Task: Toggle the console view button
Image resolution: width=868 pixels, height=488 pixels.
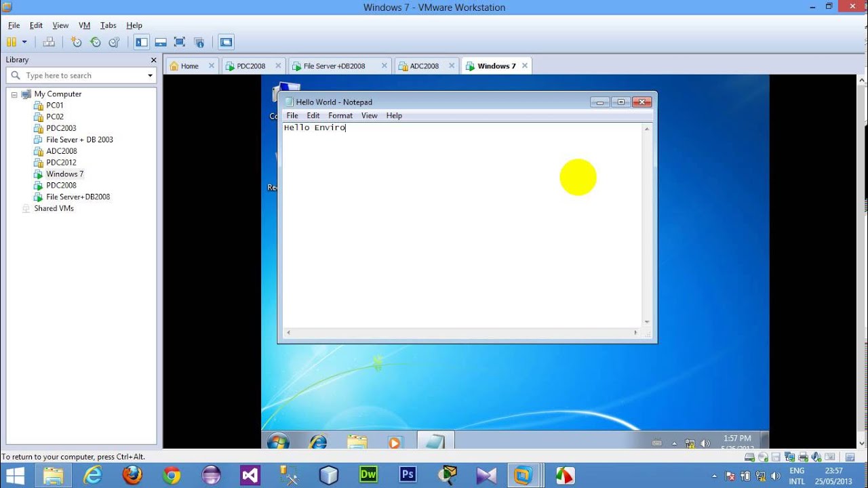Action: 226,42
